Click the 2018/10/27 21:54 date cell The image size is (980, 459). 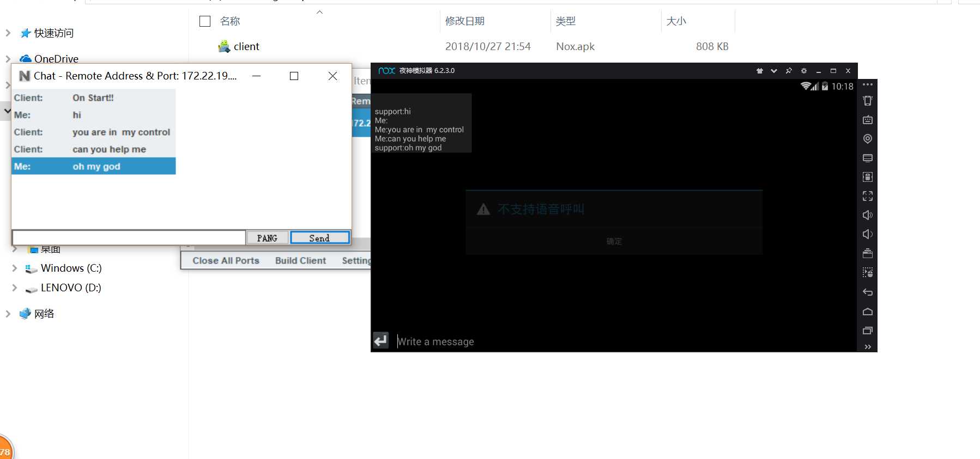488,46
